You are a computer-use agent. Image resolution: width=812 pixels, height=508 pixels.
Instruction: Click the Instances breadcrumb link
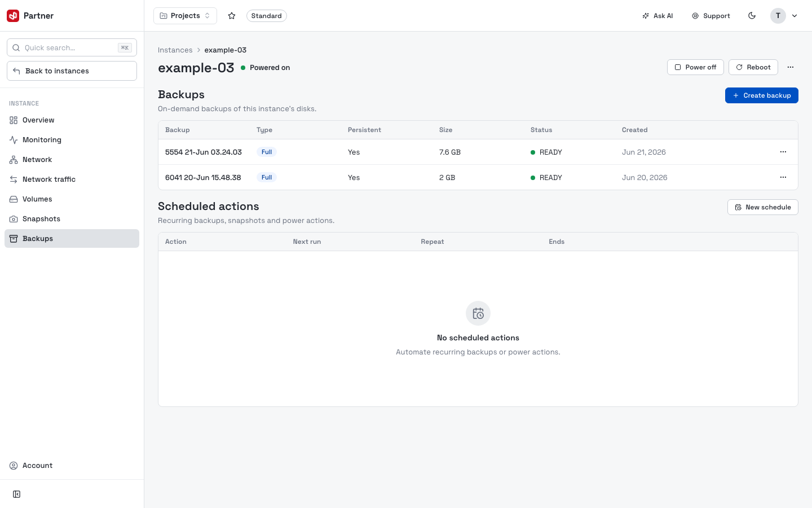click(175, 50)
